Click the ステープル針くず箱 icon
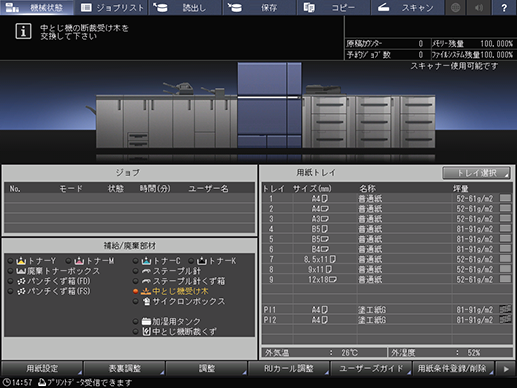This screenshot has height=388, width=517. pos(146,281)
